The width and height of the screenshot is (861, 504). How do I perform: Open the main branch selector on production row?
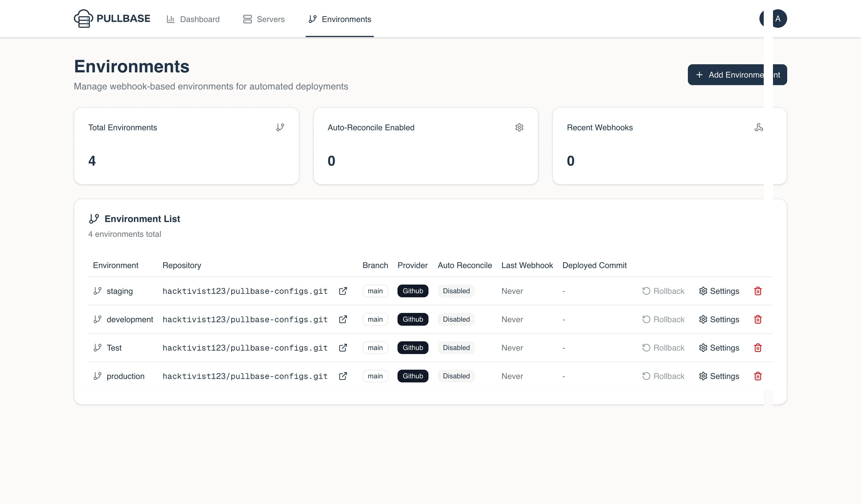point(375,376)
